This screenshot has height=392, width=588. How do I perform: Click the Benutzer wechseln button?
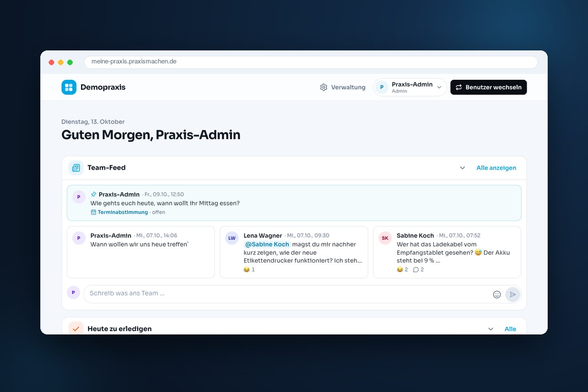tap(488, 87)
